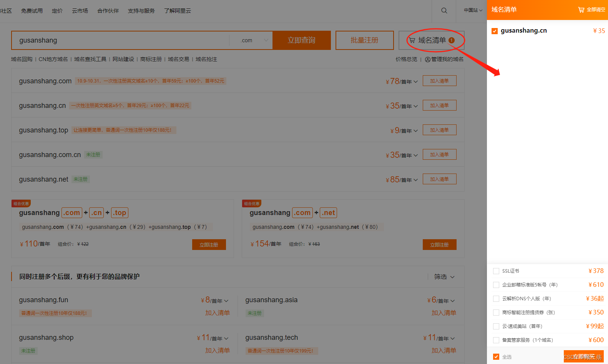The height and width of the screenshot is (364, 608).
Task: Expand price options for gusanshang.com.cn ¥35
Action: tap(415, 156)
